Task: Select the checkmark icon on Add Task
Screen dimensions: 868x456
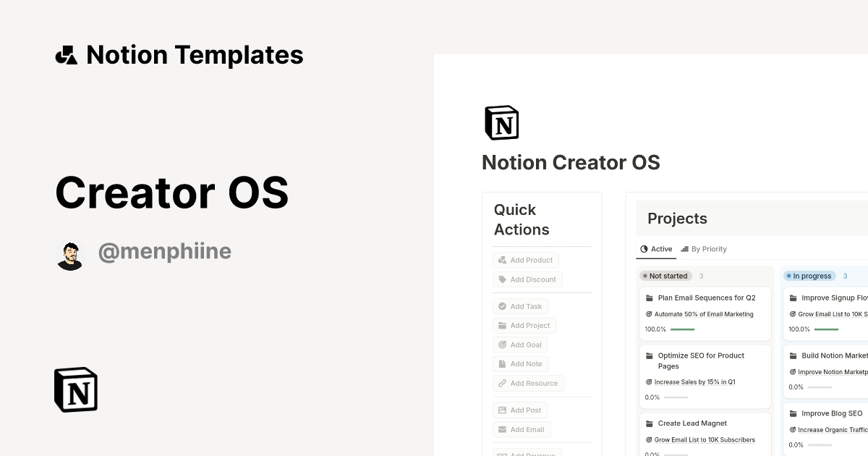Action: click(501, 306)
